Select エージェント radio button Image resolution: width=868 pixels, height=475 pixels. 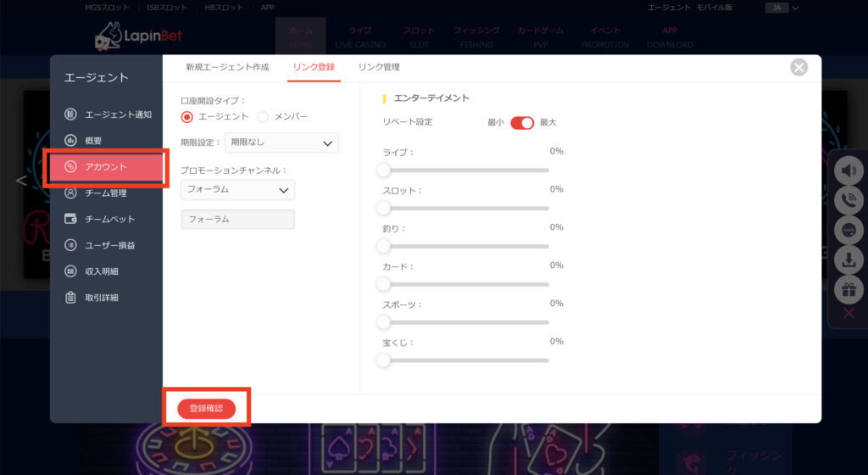[x=187, y=117]
